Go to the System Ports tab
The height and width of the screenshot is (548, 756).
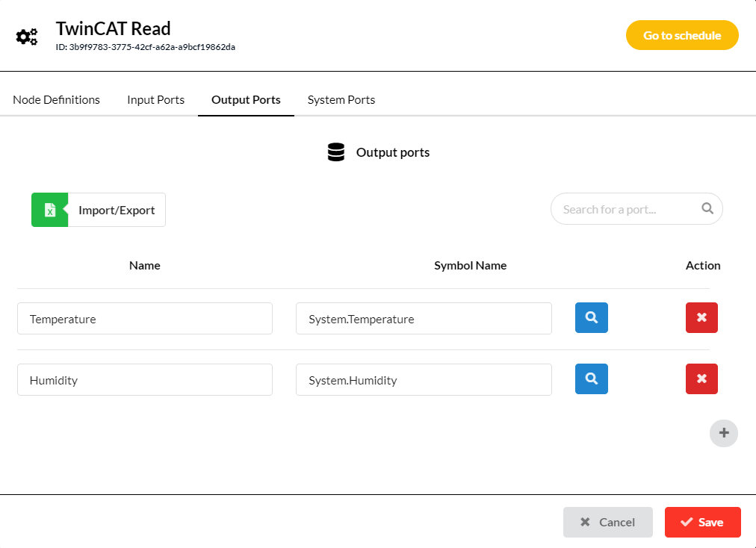341,100
